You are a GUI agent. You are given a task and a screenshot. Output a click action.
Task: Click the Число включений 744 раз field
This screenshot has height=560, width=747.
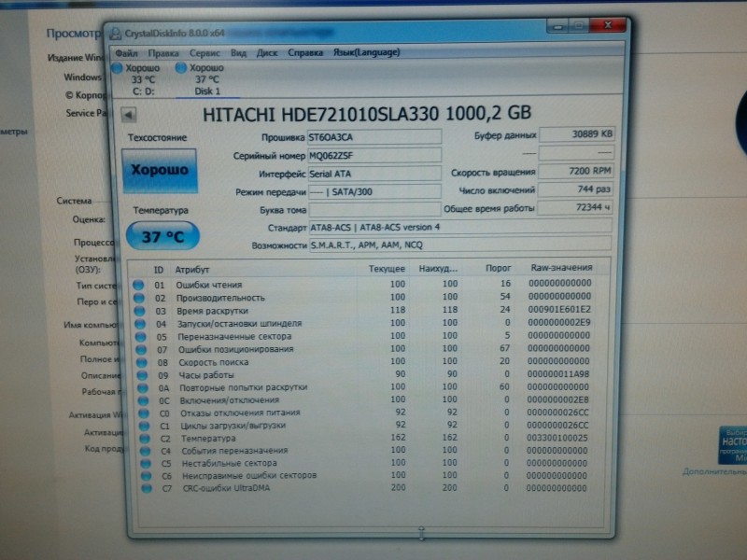pos(575,189)
